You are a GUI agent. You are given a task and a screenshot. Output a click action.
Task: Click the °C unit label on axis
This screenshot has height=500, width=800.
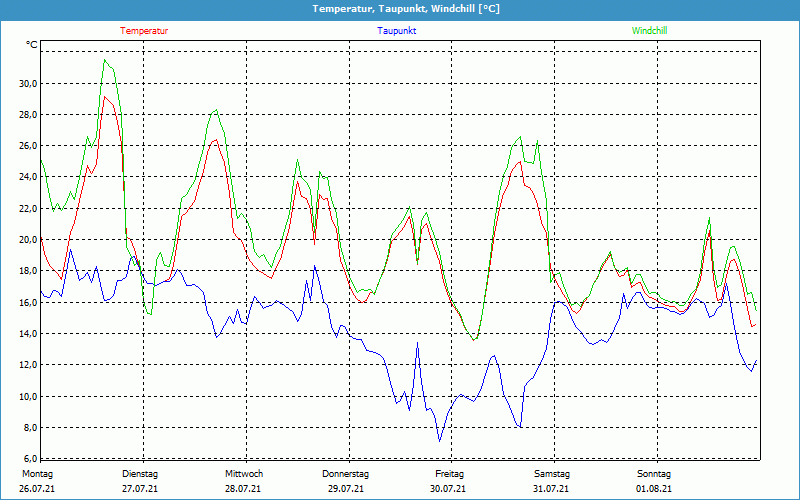point(32,45)
